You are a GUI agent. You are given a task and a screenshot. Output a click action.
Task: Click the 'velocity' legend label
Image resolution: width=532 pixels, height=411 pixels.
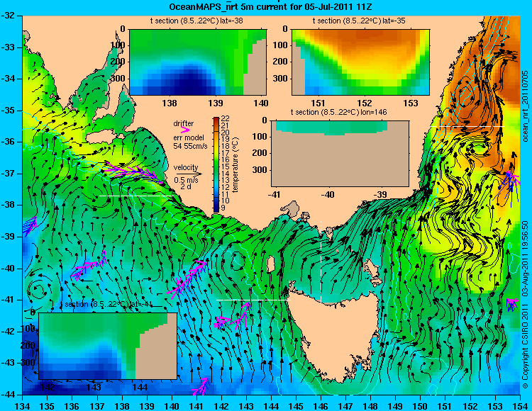[x=186, y=168]
